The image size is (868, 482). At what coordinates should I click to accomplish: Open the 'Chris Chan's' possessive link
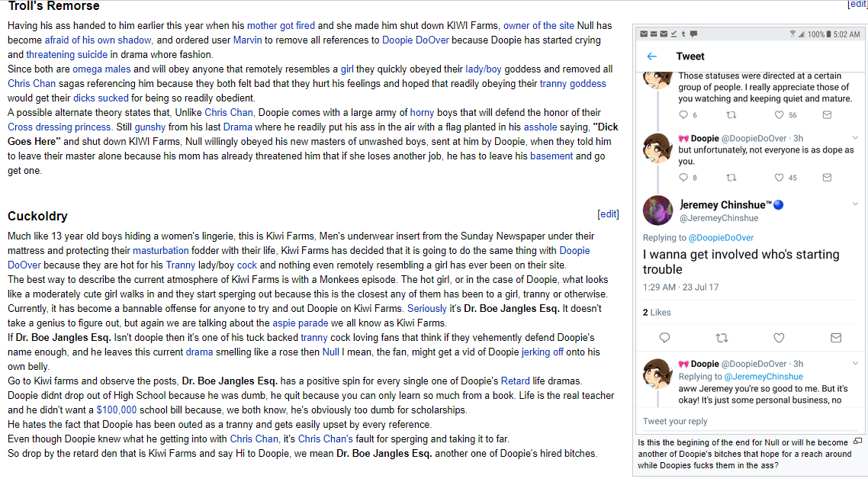[326, 439]
